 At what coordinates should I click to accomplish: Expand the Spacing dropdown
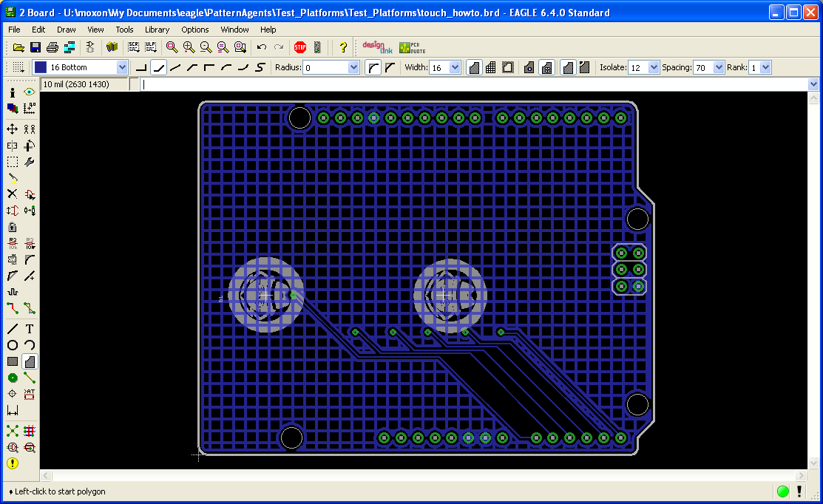(719, 67)
